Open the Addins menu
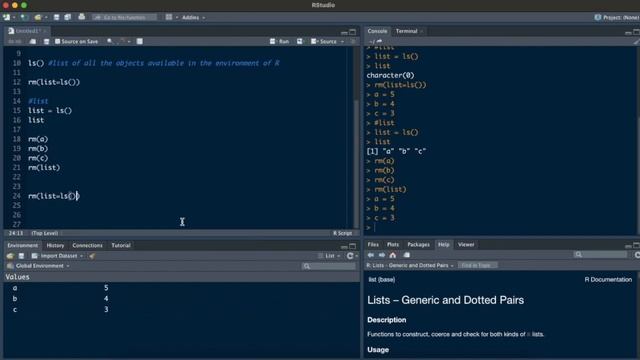The width and height of the screenshot is (640, 360). click(x=193, y=18)
